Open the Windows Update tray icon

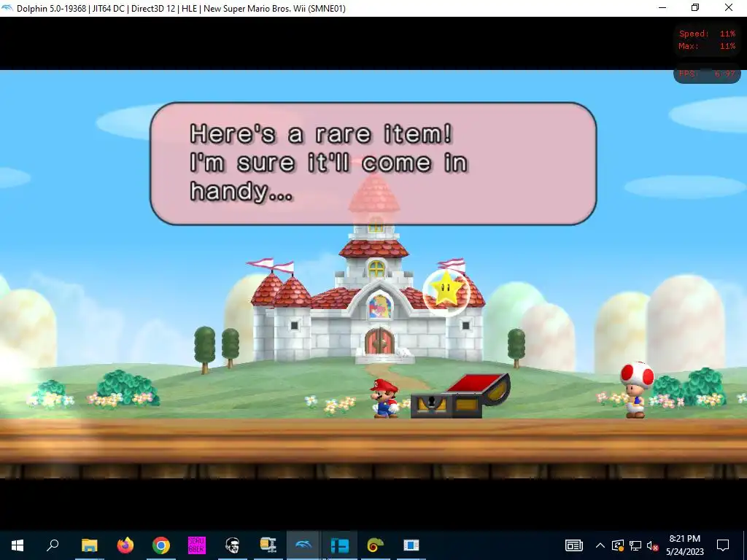point(618,545)
